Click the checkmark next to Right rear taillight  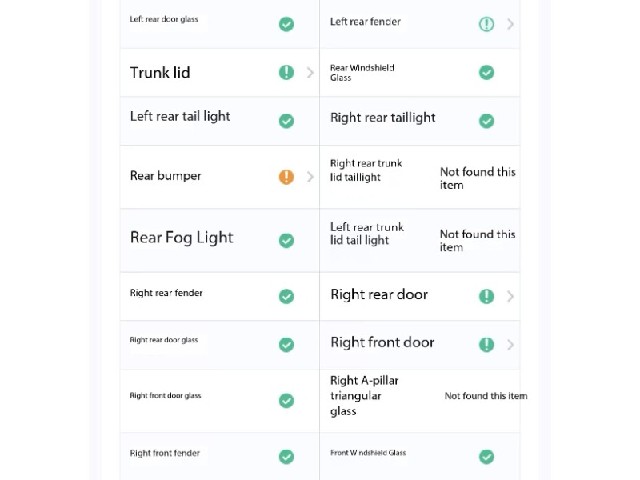[x=486, y=121]
